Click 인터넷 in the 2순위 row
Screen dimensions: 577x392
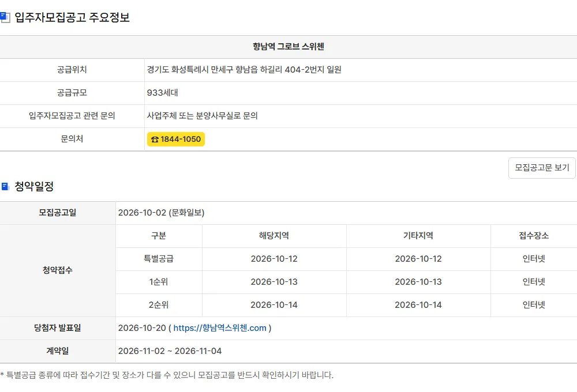coord(534,305)
